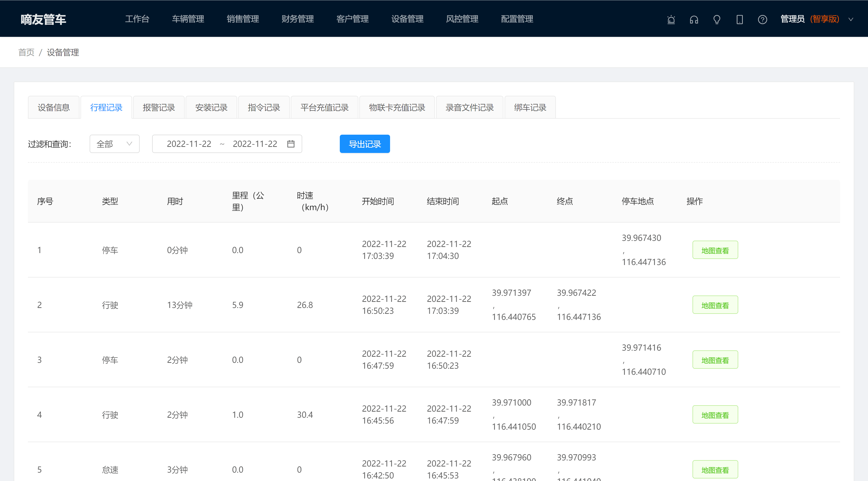Click 地图查看 for row 5
Viewport: 868px width, 481px height.
(715, 470)
